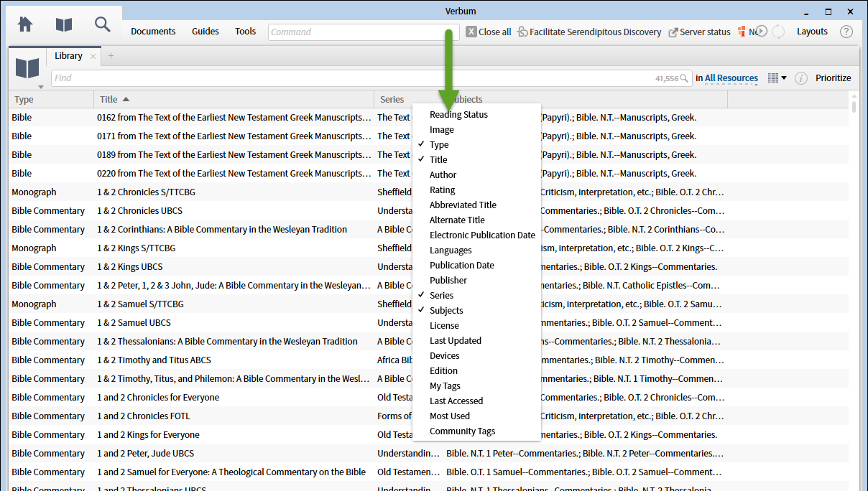The width and height of the screenshot is (868, 491).
Task: Click the Command input box
Action: click(x=364, y=32)
